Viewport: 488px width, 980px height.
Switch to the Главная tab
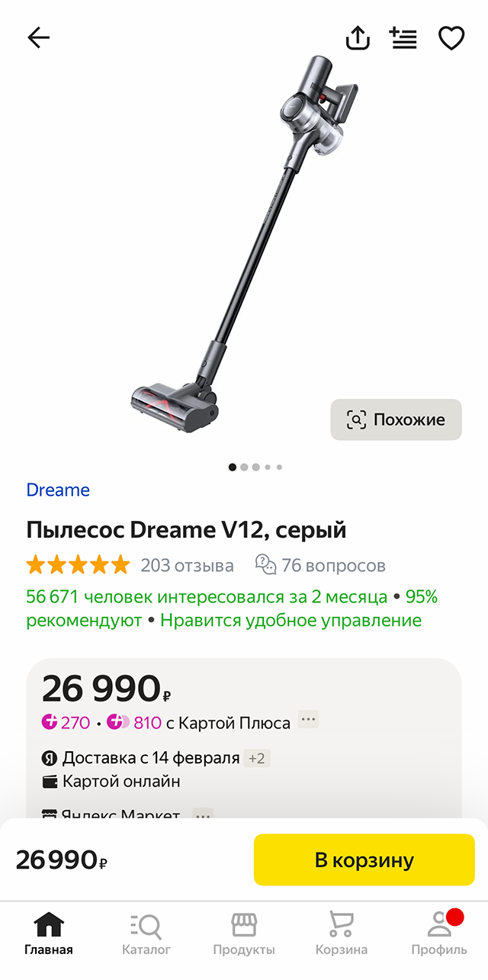pyautogui.click(x=49, y=933)
